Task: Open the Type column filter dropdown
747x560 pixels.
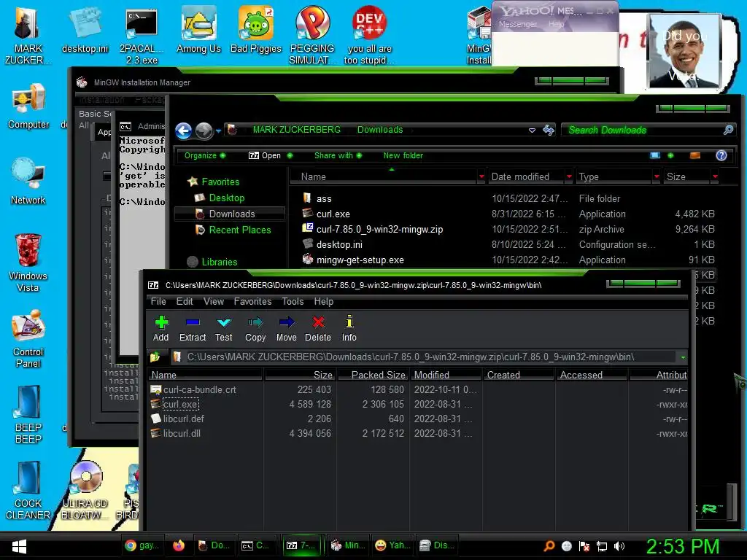Action: click(657, 176)
